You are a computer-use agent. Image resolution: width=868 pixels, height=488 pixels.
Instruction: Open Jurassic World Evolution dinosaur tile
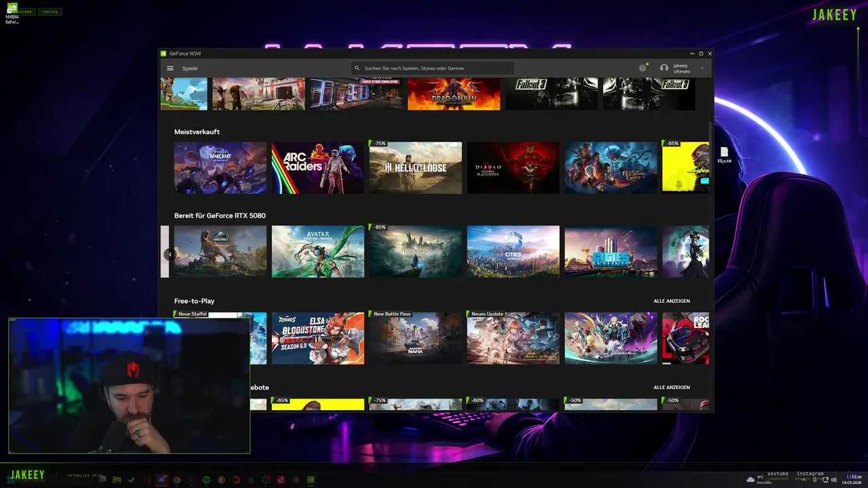point(220,251)
